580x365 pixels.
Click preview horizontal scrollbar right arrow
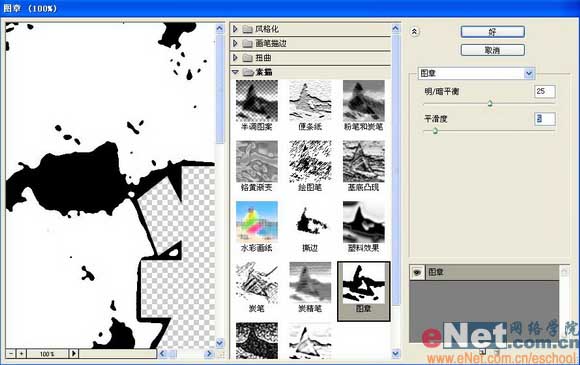(209, 354)
